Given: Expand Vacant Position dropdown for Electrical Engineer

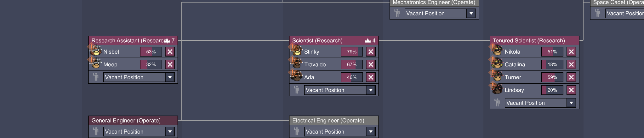Looking at the screenshot, I should tap(371, 132).
